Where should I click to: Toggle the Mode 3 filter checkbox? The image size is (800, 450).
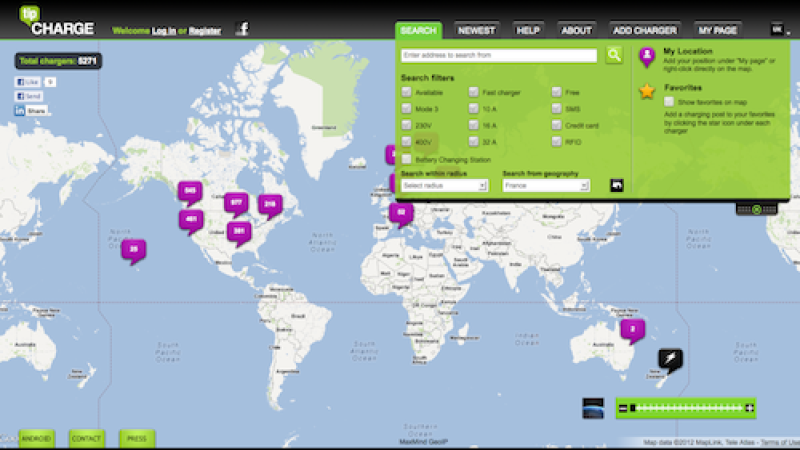click(406, 108)
